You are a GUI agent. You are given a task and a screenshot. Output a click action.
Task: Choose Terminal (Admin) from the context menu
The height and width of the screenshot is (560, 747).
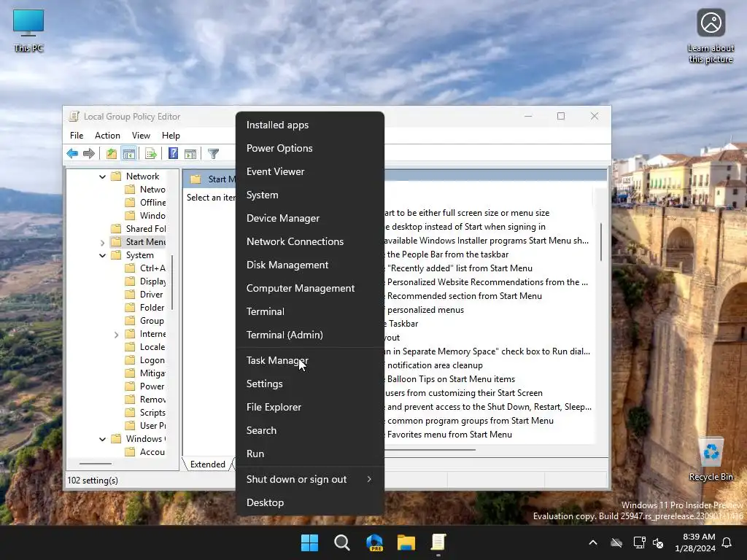(309, 335)
